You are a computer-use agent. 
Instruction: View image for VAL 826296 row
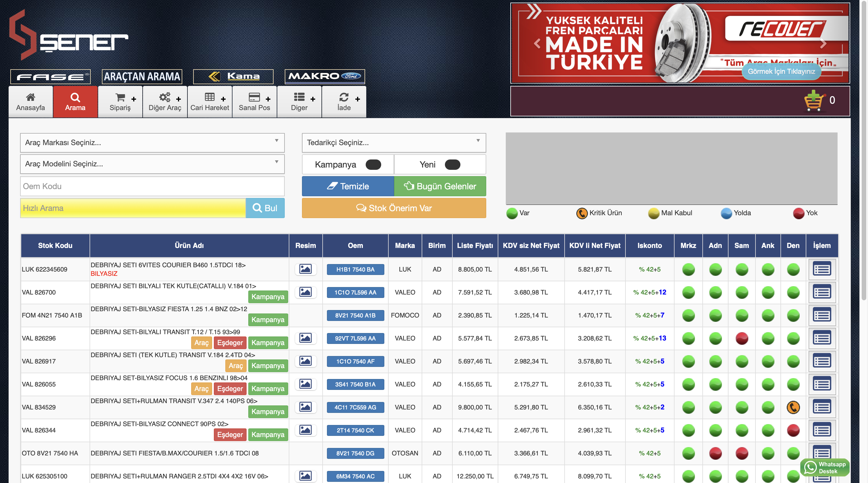pos(305,338)
